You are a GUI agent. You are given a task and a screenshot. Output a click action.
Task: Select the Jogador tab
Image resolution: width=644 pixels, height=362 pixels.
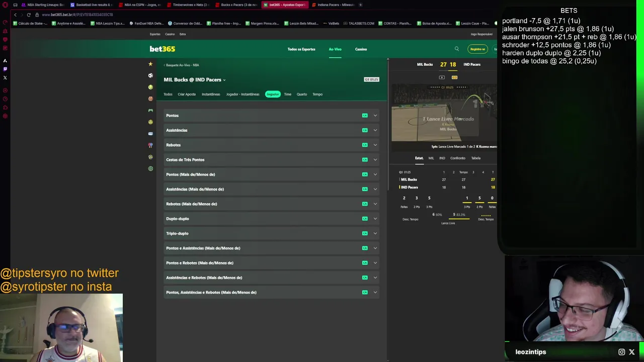coord(273,94)
